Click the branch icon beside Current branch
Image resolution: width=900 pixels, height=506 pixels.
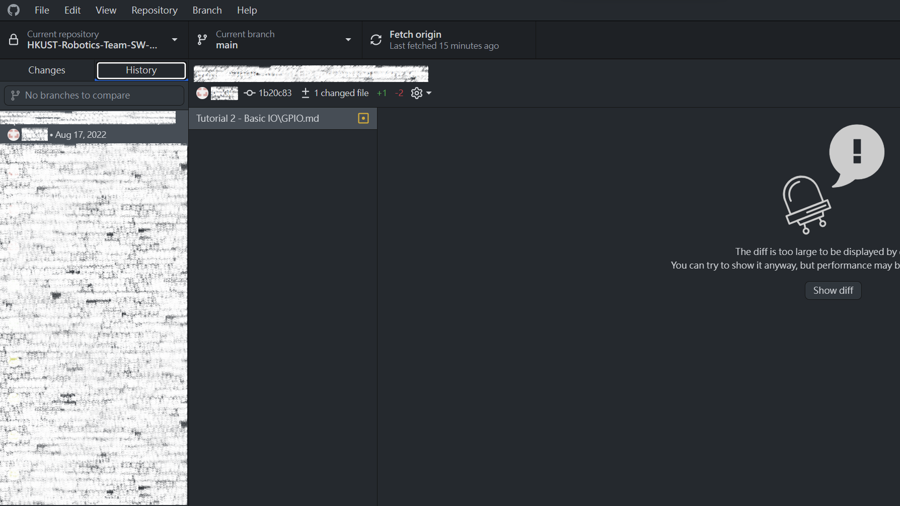pos(202,40)
